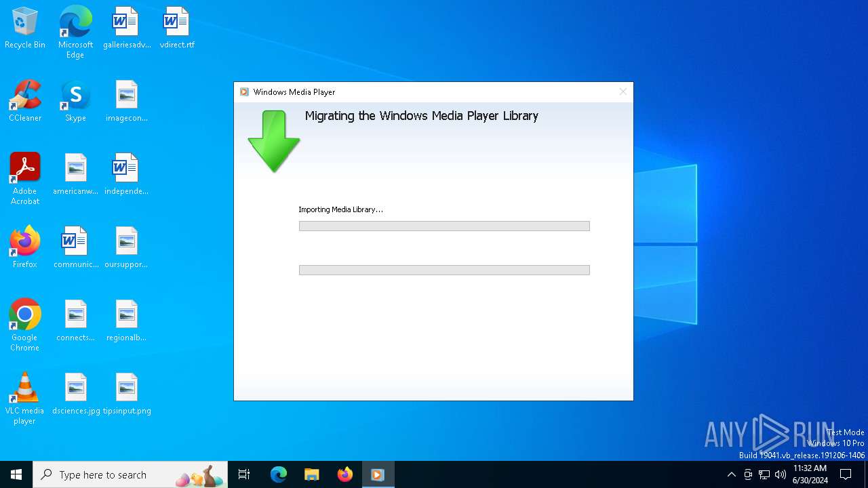The width and height of the screenshot is (868, 488).
Task: Open Edge from the taskbar
Action: [279, 474]
